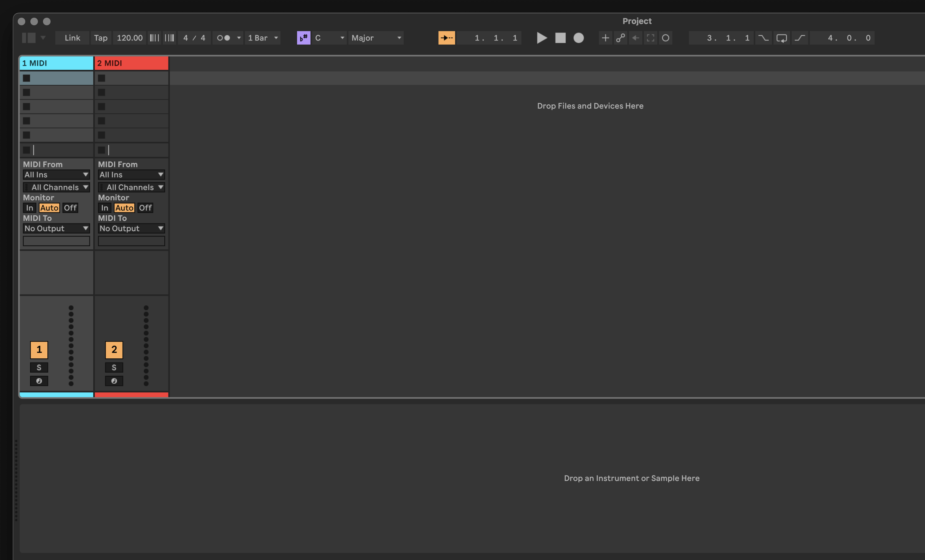Toggle the browser sidebar view icon
The image size is (925, 560).
point(29,38)
